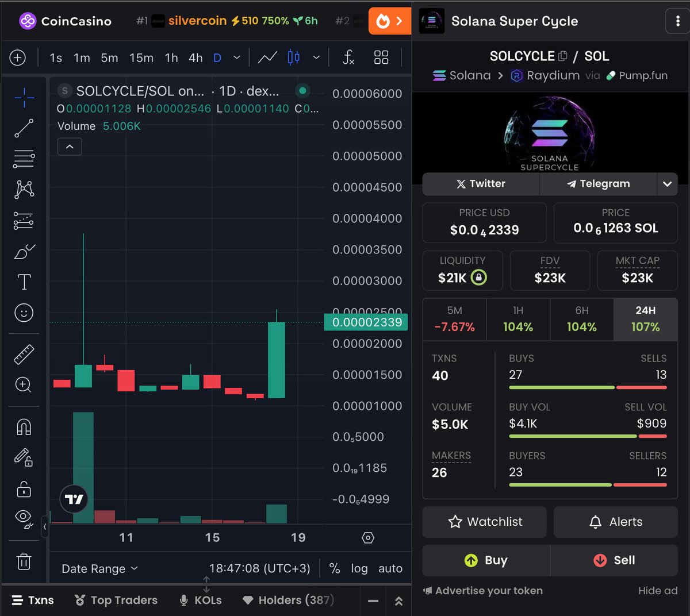This screenshot has width=690, height=616.
Task: Open the Date Range dropdown
Action: point(99,568)
